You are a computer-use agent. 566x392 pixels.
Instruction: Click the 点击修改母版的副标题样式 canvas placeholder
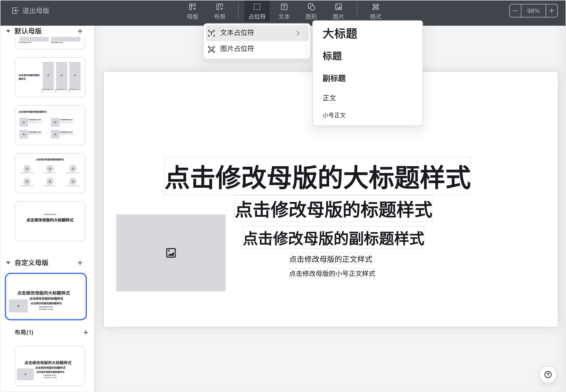click(x=333, y=237)
